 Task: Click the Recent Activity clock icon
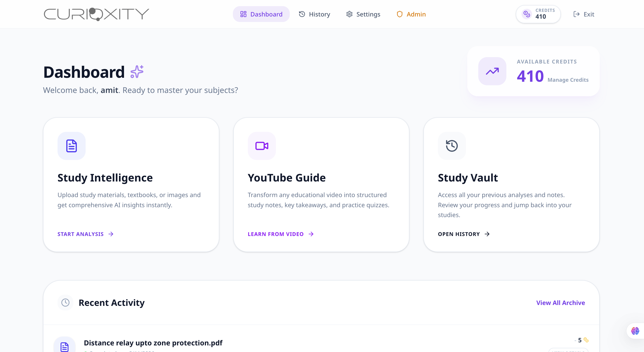tap(65, 303)
